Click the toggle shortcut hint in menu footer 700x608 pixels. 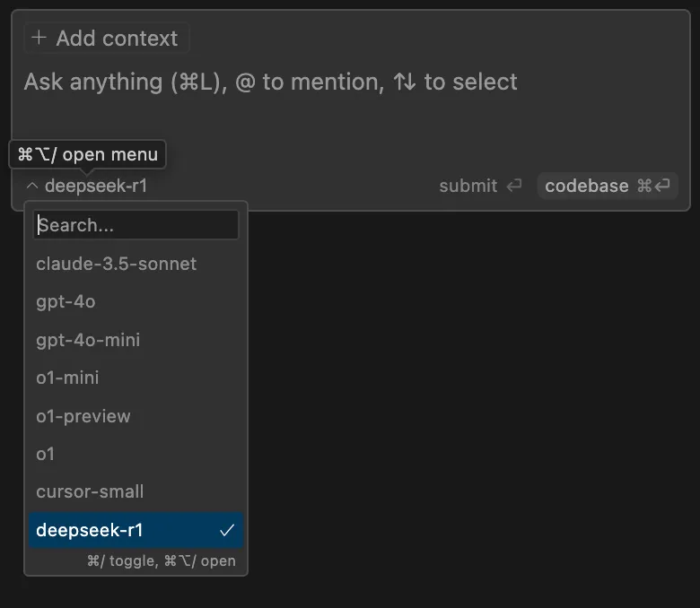[123, 561]
